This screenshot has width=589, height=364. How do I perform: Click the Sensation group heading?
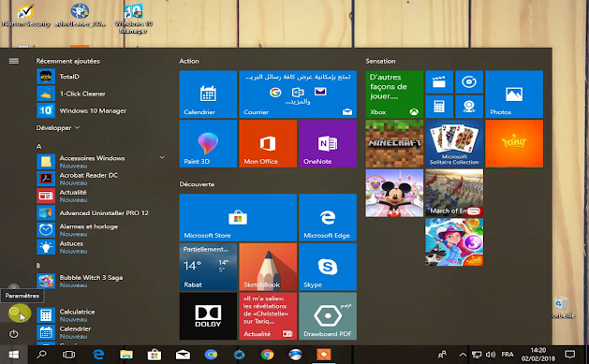[380, 61]
